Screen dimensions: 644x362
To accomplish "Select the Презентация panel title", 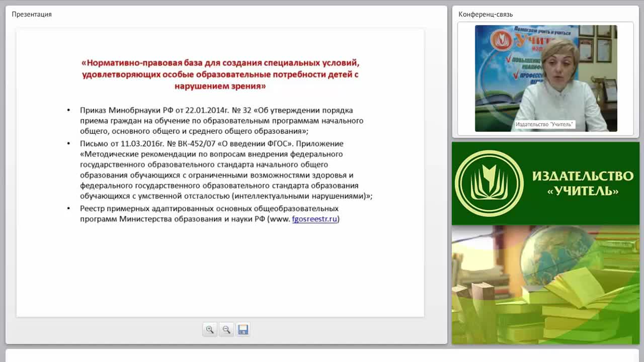I will click(x=32, y=14).
